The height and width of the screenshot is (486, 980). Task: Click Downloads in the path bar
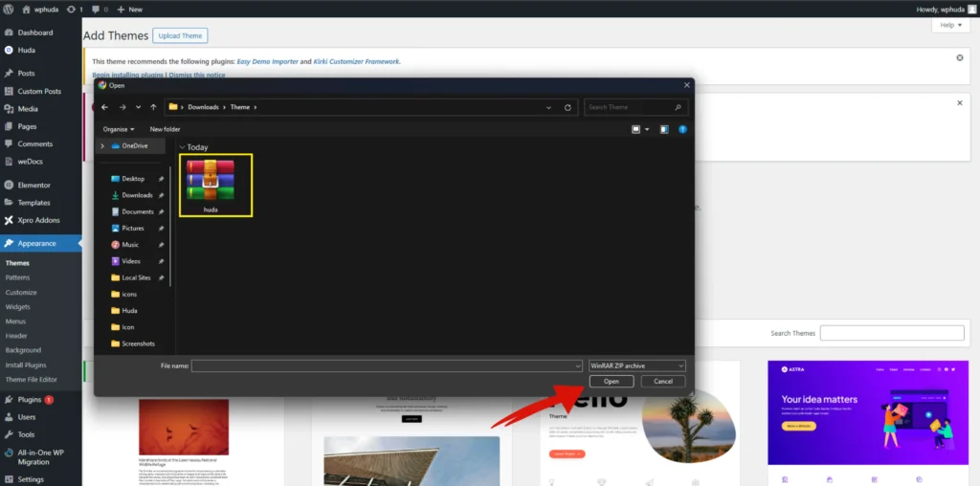(x=203, y=107)
